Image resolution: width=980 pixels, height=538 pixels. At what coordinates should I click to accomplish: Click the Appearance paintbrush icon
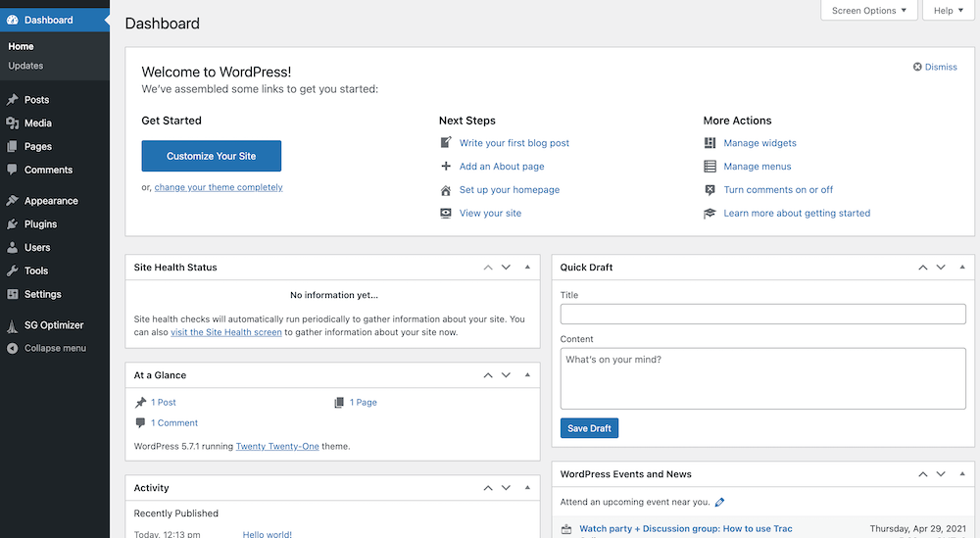pos(12,201)
